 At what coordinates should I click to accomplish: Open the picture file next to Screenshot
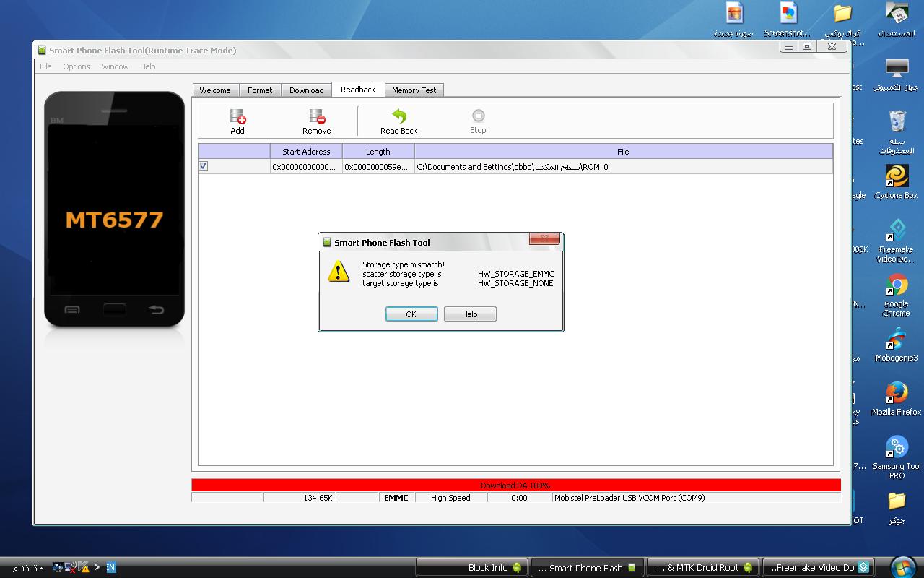(734, 20)
